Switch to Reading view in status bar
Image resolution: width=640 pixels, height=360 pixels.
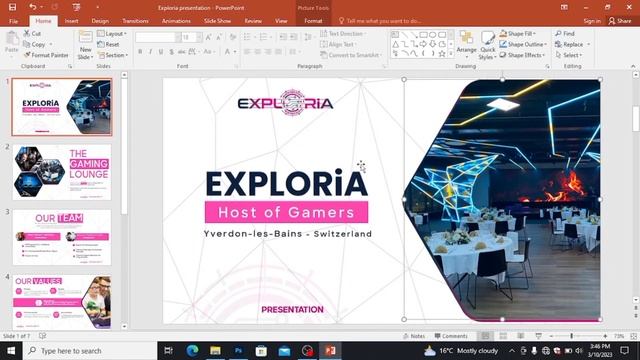521,336
